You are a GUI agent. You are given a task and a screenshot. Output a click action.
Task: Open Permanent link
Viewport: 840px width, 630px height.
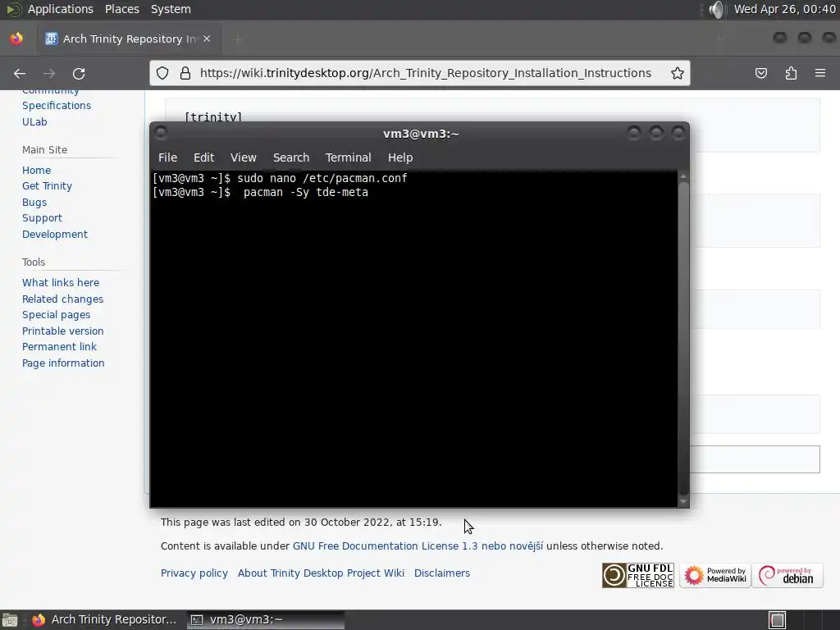(59, 347)
